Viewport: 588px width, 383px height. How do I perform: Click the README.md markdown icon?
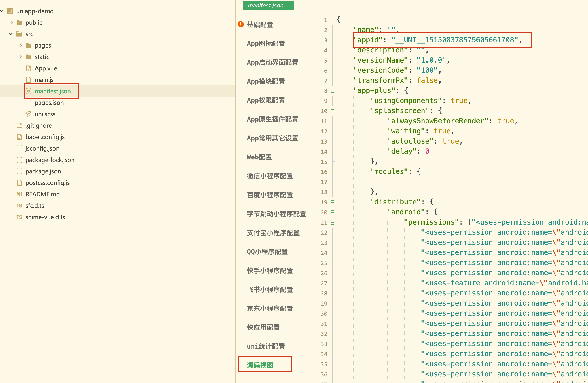coord(19,194)
